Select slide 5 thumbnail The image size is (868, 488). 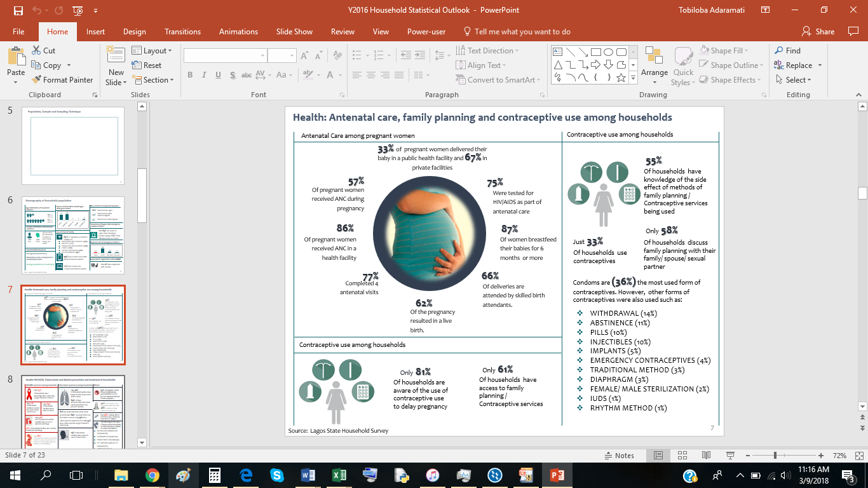(x=73, y=146)
